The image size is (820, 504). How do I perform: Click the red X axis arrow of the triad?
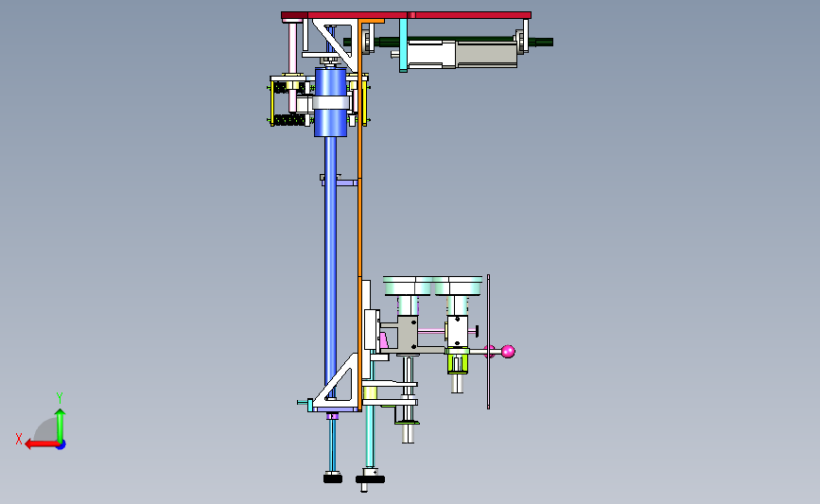click(x=42, y=444)
